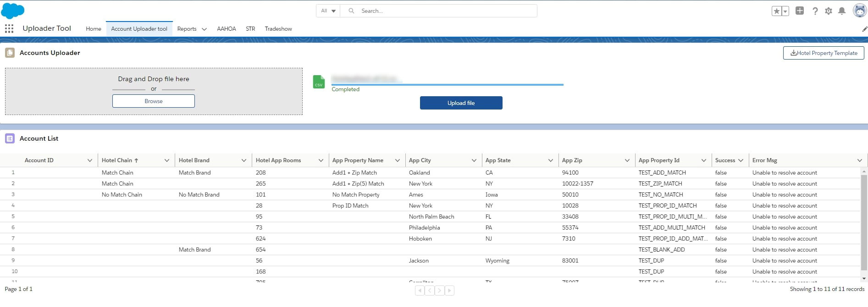868x307 pixels.
Task: Click the Salesforce cloud logo
Action: 12,10
